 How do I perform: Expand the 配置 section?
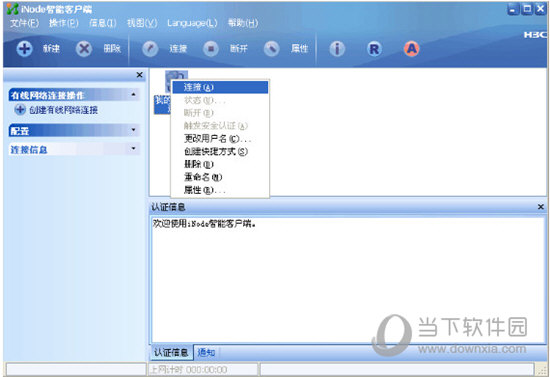(133, 130)
